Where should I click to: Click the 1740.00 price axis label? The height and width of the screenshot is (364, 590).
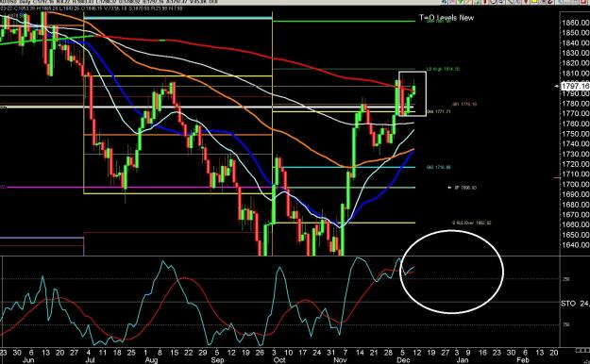[575, 144]
